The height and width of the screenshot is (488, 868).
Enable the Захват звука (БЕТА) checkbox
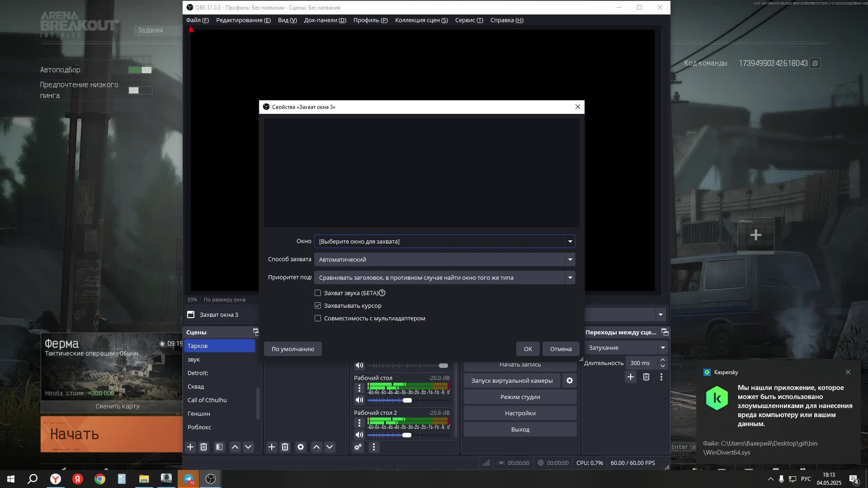point(318,293)
